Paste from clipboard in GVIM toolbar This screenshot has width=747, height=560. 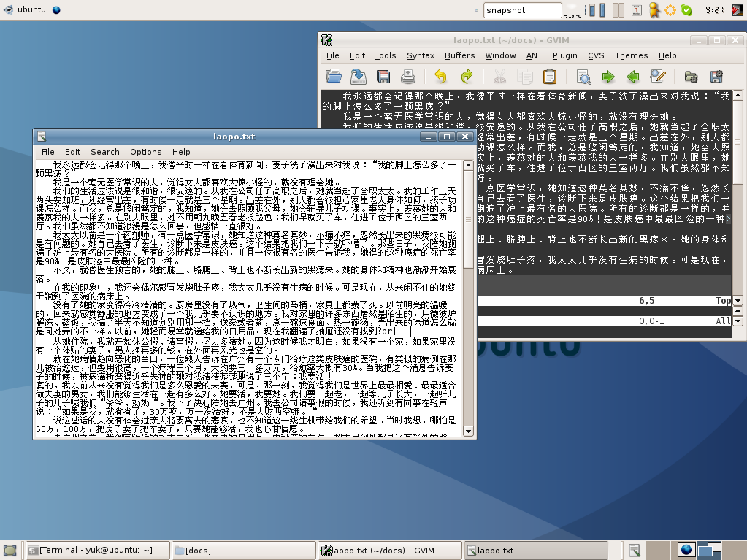point(549,76)
